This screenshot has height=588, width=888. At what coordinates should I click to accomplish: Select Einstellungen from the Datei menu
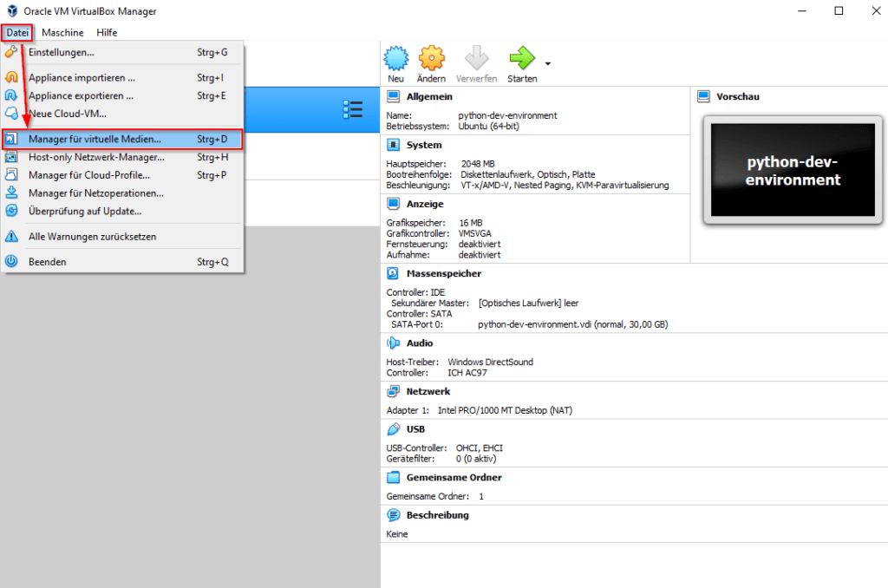[61, 52]
